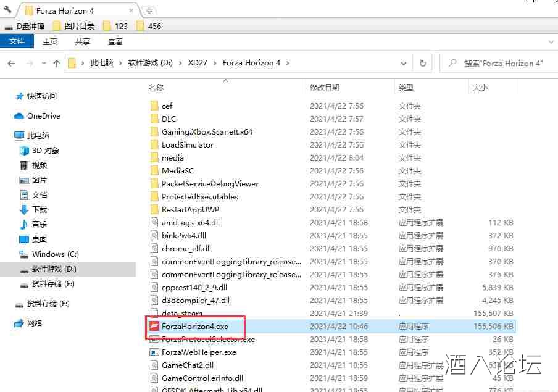Screen dimensions: 558x392
Task: Select 网络 in navigation pane
Action: (28, 323)
